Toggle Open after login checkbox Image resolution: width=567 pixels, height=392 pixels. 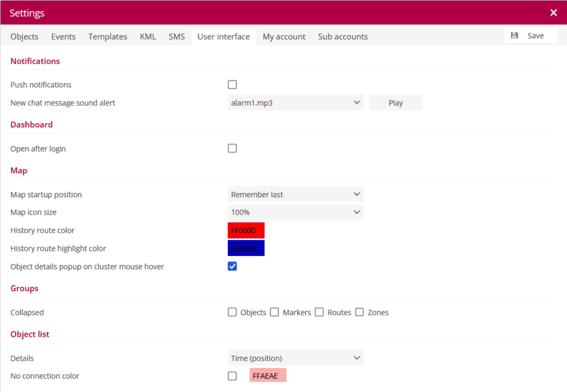click(232, 148)
